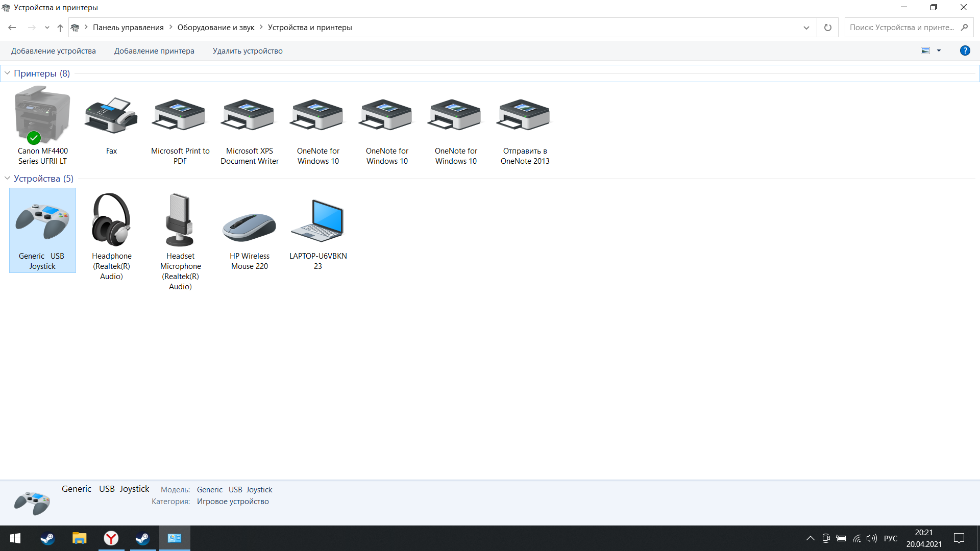This screenshot has width=980, height=551.
Task: Go up one level arrow
Action: 60,28
